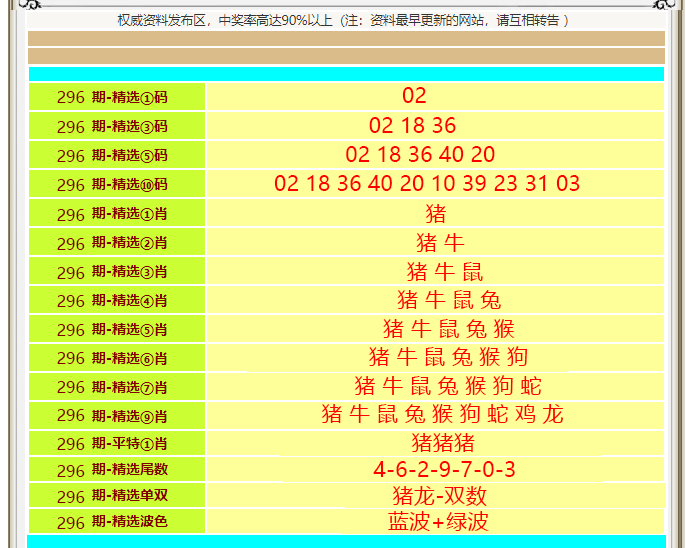Viewport: 686px width, 548px height.
Task: Select the row label 296期-精选③肖
Action: tap(112, 272)
